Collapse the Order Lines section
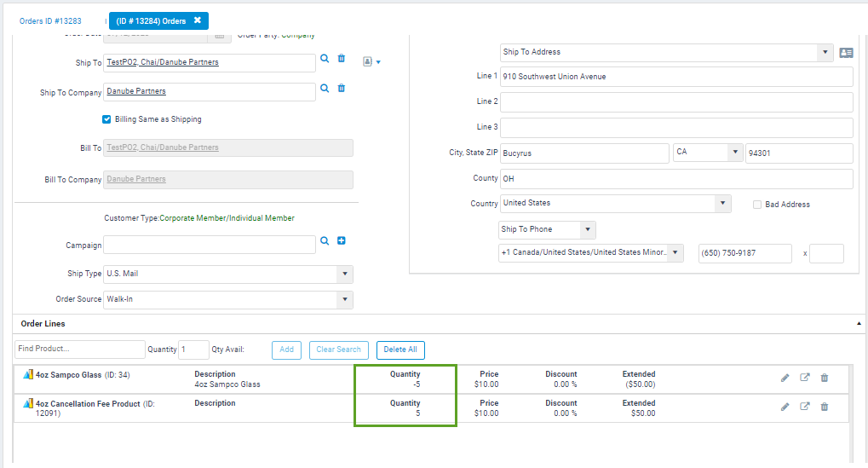Image resolution: width=868 pixels, height=468 pixels. click(859, 323)
